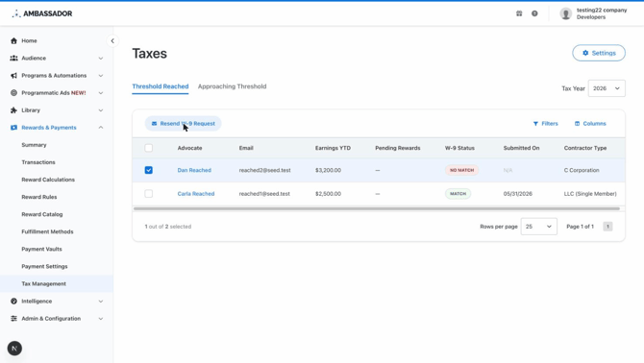Screen dimensions: 644x363
Task: Sort by W-9 Status column header
Action: tap(459, 148)
